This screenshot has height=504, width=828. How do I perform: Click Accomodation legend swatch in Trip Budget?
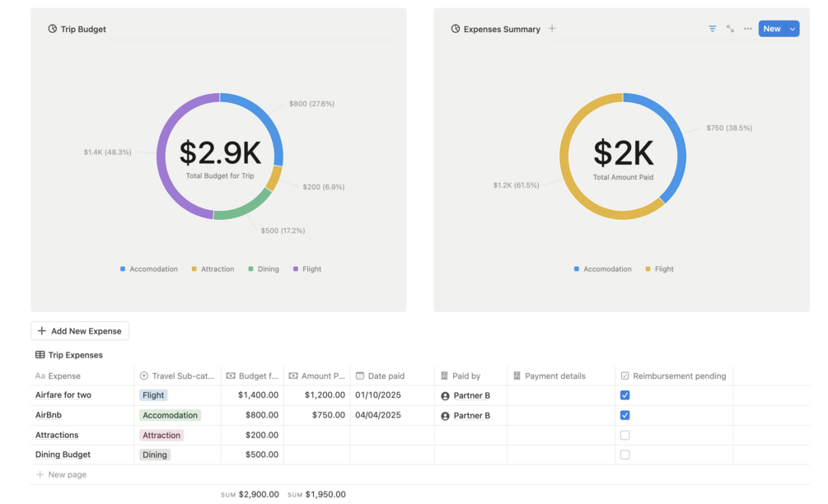(123, 268)
